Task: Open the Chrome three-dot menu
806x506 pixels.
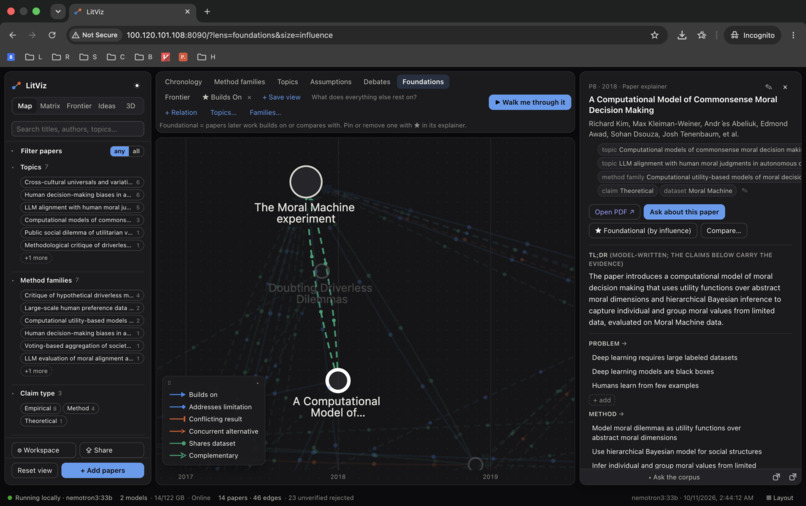Action: coord(793,35)
